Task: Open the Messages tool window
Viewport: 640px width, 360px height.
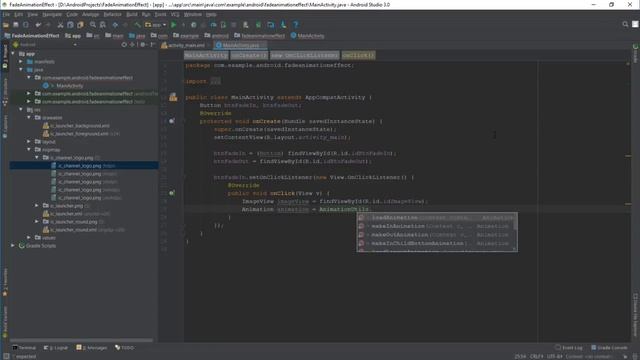Action: click(x=91, y=348)
